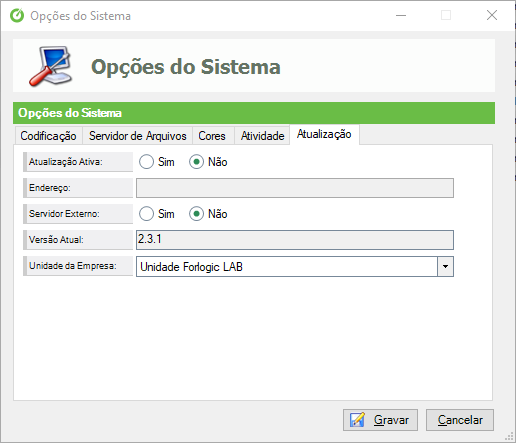Click the pencil icon on Gravar button
Image resolution: width=516 pixels, height=443 pixels.
(357, 420)
